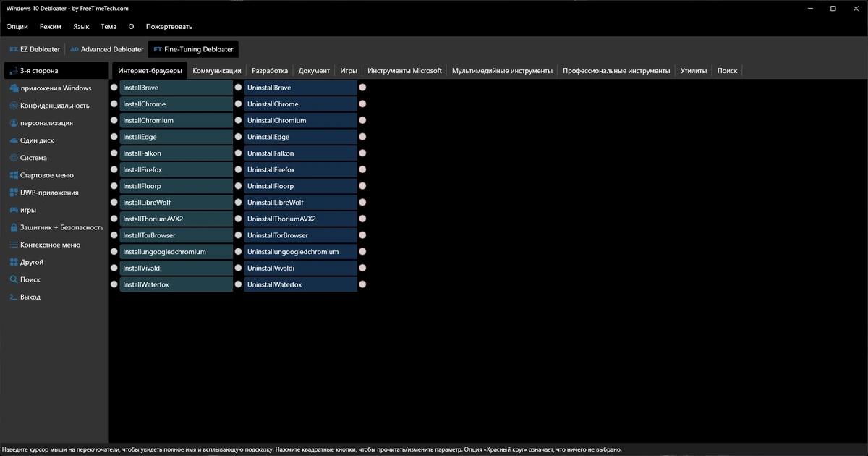868x456 pixels.
Task: Open the Один диск cloud section
Action: (56, 140)
